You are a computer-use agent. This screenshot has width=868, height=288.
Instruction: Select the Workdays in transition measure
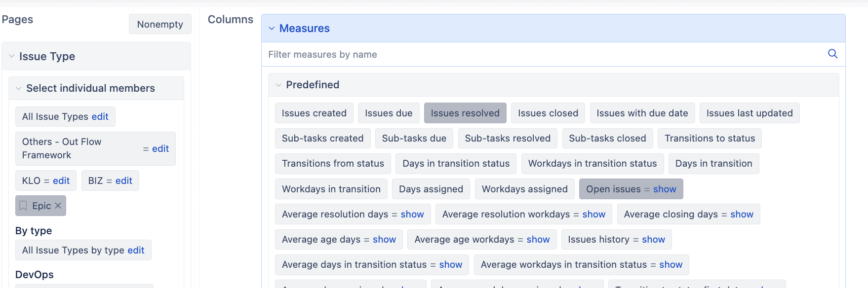[331, 189]
